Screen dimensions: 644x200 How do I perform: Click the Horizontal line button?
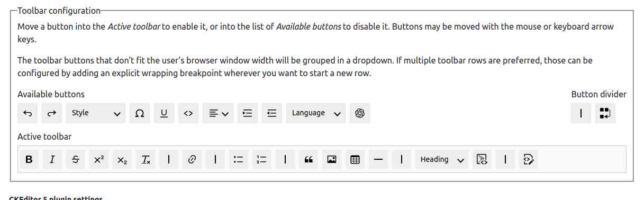coord(378,159)
